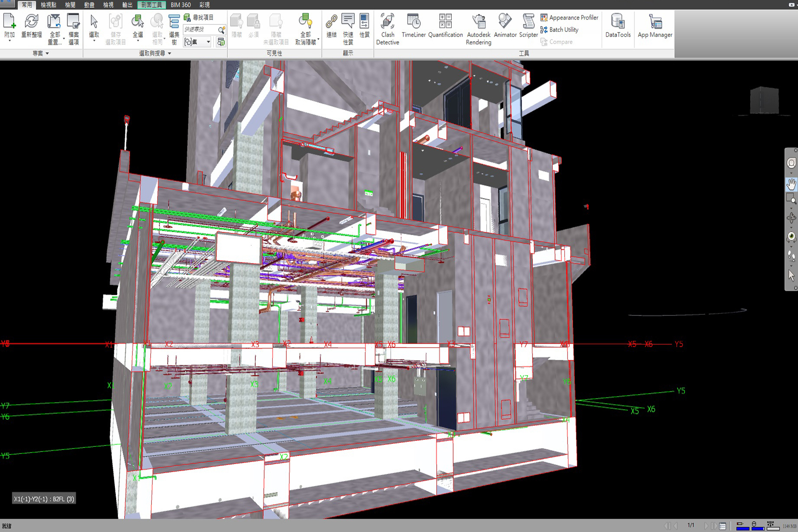Open the Quantification tool
This screenshot has height=532, width=798.
tap(445, 26)
